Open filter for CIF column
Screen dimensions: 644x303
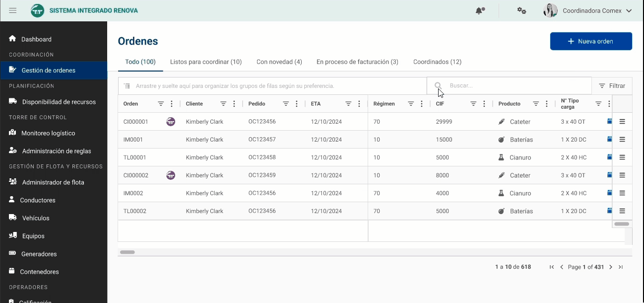[473, 104]
